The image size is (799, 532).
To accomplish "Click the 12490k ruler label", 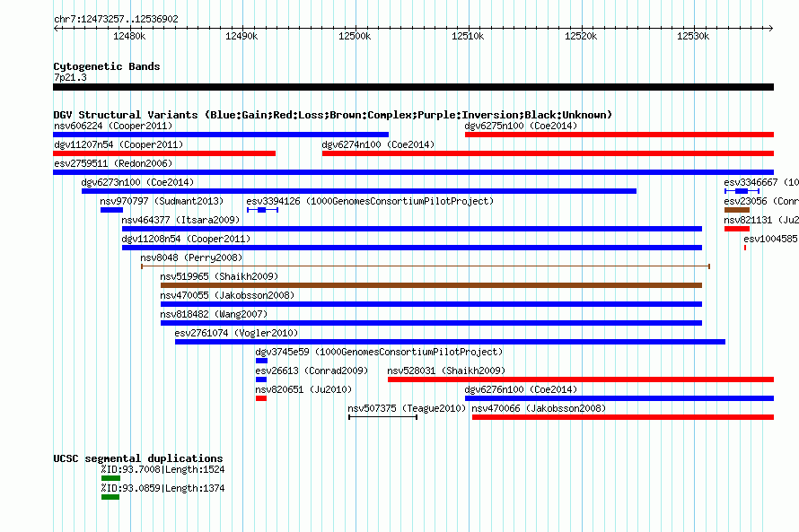I will (241, 36).
